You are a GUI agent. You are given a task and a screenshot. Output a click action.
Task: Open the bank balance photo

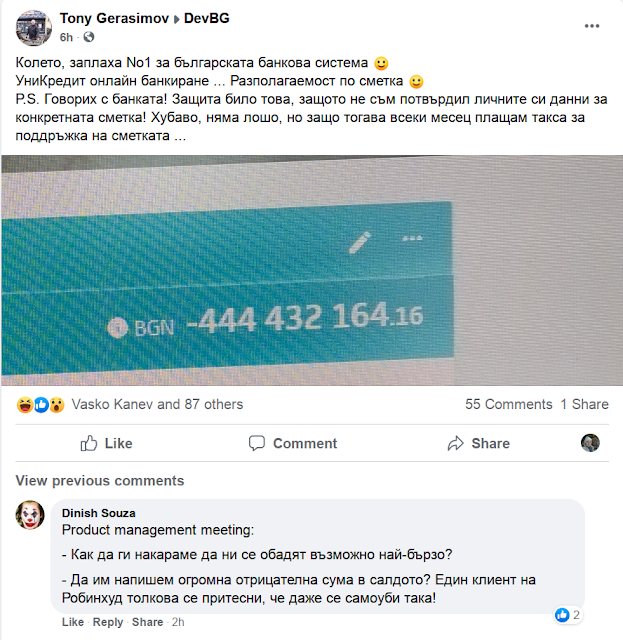[312, 270]
